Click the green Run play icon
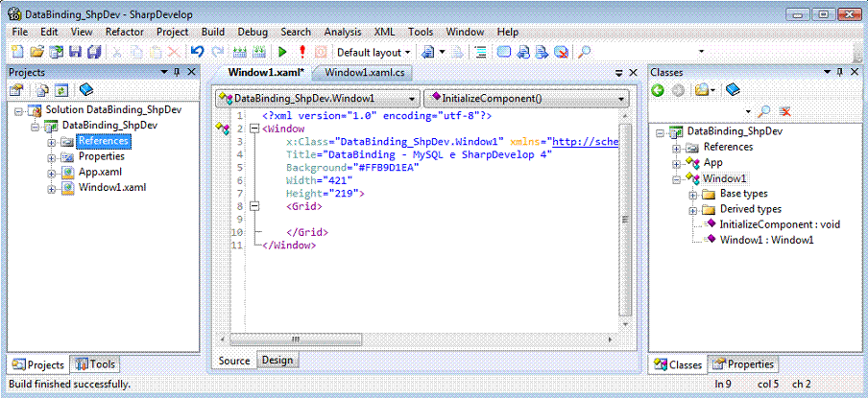The image size is (868, 398). (282, 52)
